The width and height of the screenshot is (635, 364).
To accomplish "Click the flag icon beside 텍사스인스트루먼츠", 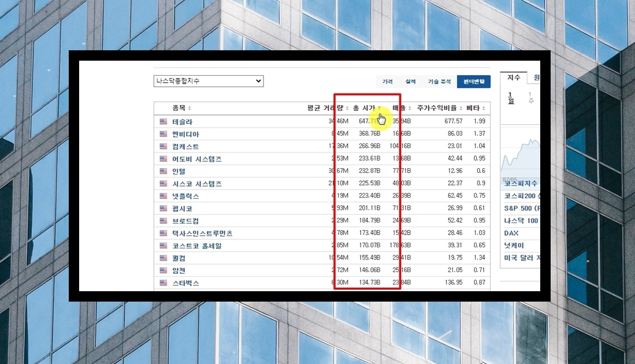I will 163,233.
